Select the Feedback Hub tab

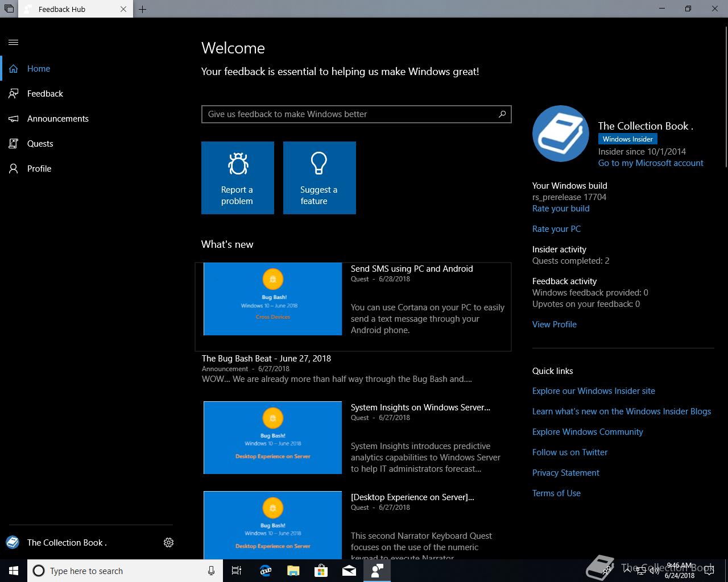pos(76,9)
